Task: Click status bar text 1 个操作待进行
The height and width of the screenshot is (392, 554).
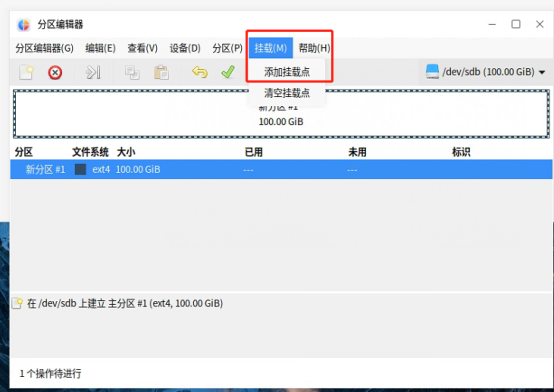Action: [50, 374]
